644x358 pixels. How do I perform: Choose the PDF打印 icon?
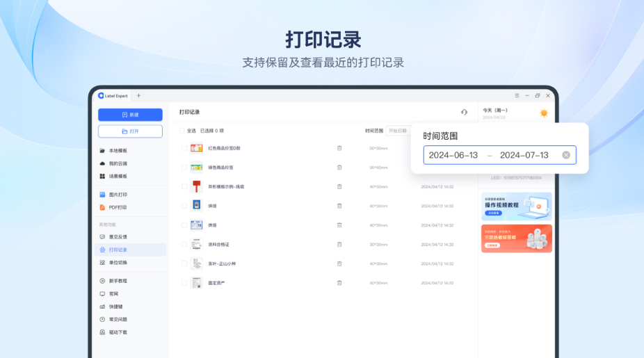[x=102, y=207]
